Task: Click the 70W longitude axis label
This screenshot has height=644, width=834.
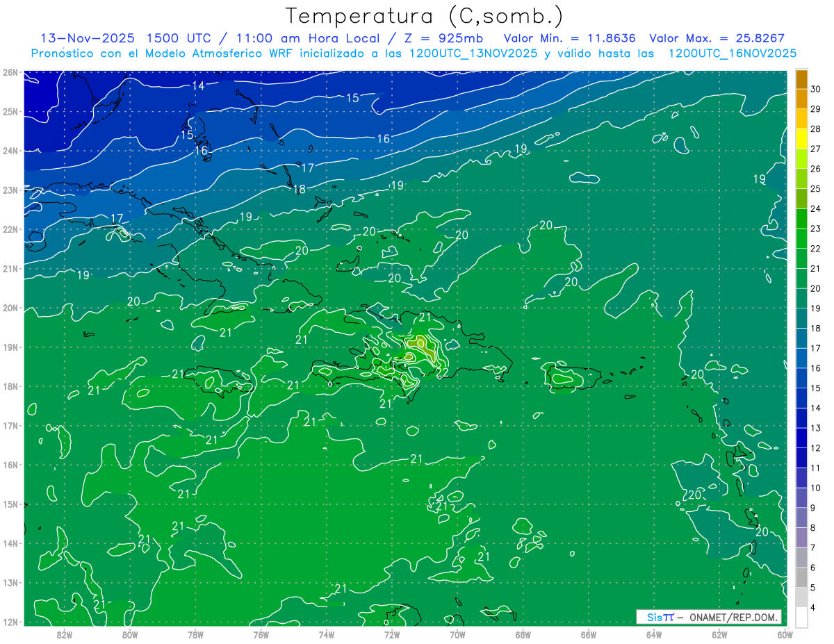Action: coord(457,634)
